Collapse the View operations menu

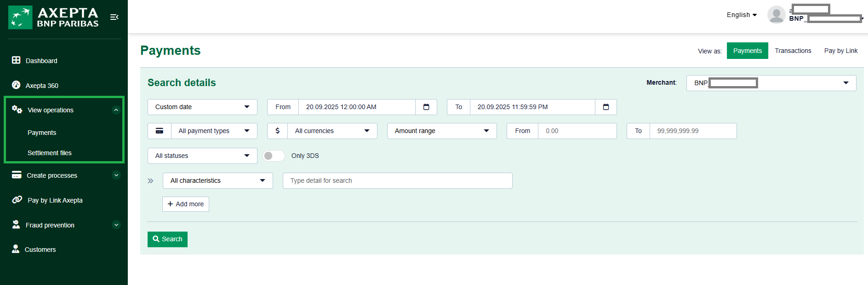(116, 110)
